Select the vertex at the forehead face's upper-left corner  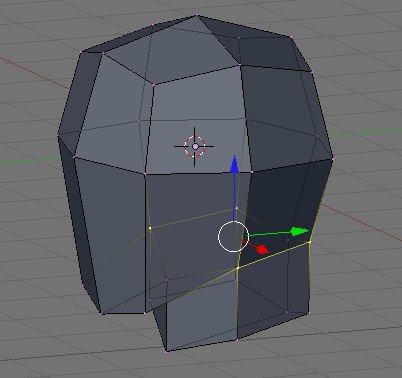(x=153, y=85)
